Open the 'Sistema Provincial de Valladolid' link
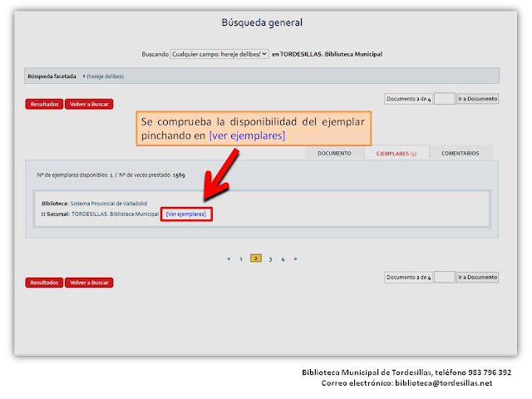532x399 pixels. 109,204
